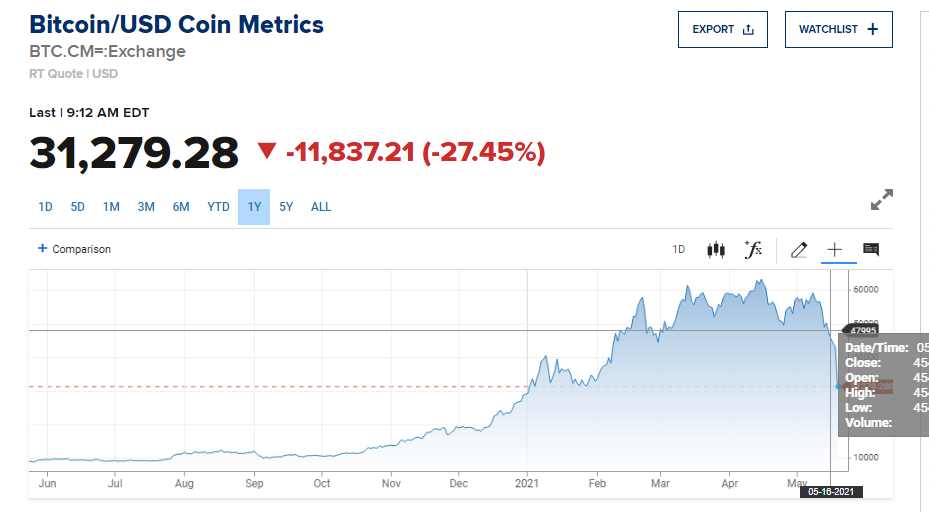Open the candlestick chart type selector
Viewport: 929px width, 512px height.
(x=716, y=250)
